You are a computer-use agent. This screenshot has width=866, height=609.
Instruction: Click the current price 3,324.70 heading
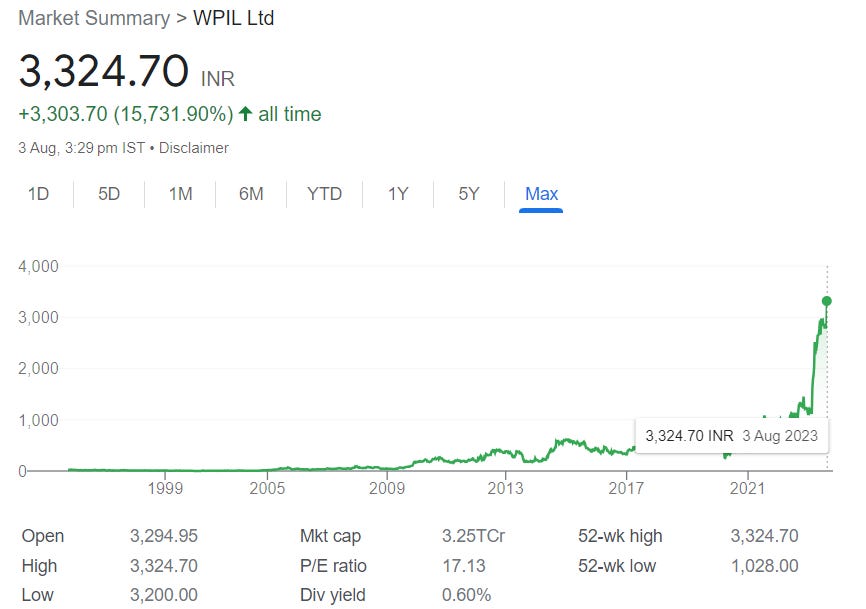(107, 72)
